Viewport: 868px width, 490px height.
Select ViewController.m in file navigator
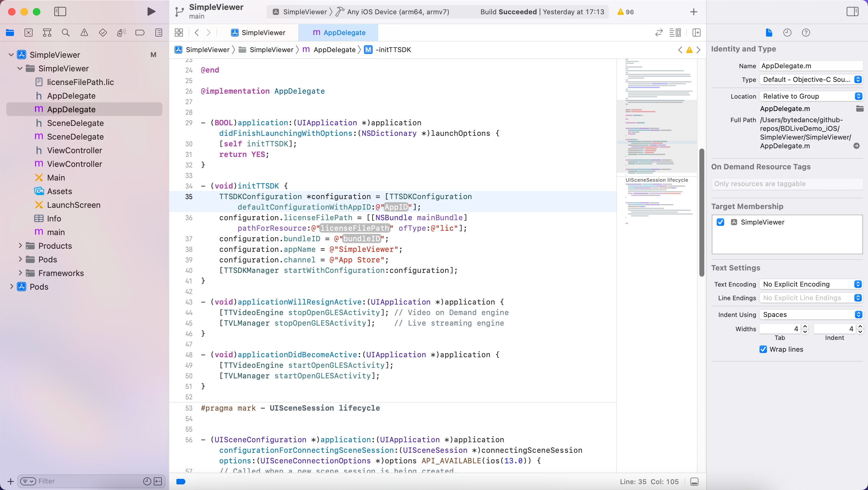tap(74, 164)
